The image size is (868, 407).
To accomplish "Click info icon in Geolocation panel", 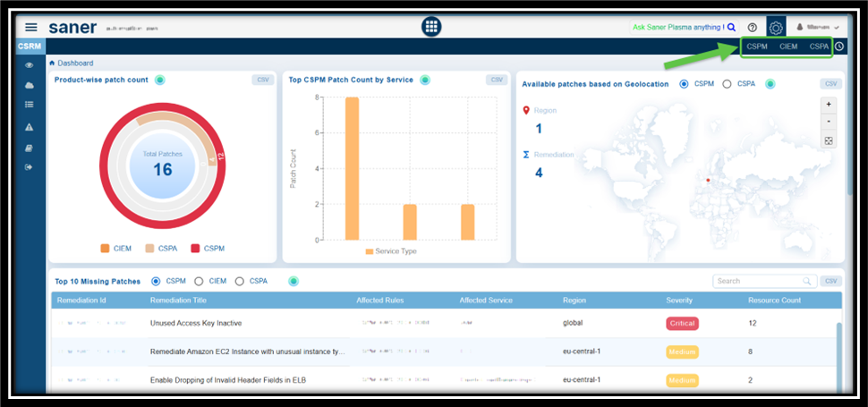I will tap(770, 84).
